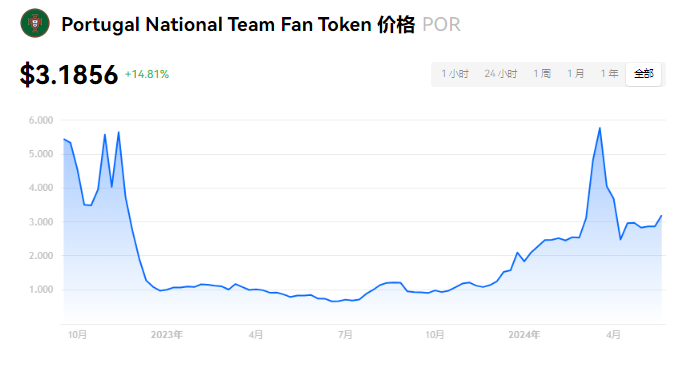Switch to the 1年 chart range

tap(610, 74)
